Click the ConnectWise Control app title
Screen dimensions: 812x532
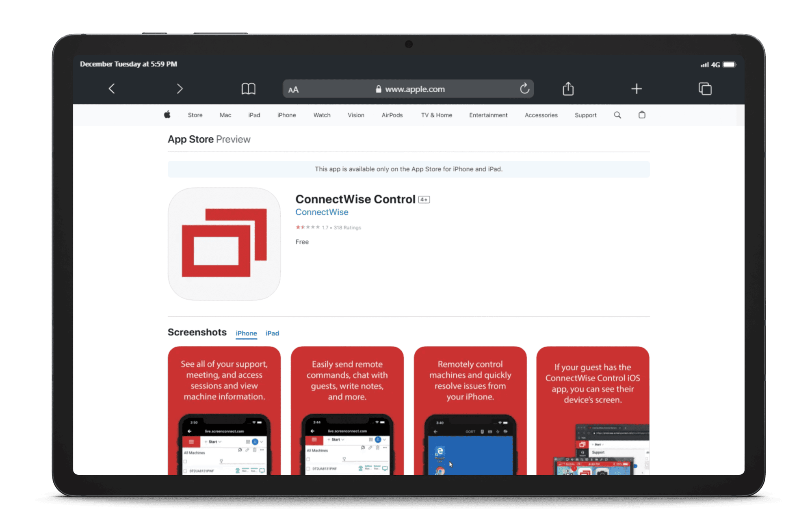tap(355, 199)
